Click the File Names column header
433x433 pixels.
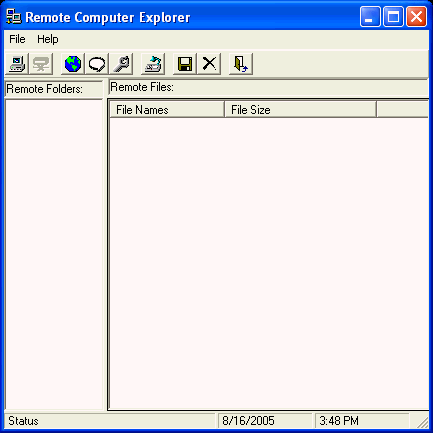pos(167,110)
